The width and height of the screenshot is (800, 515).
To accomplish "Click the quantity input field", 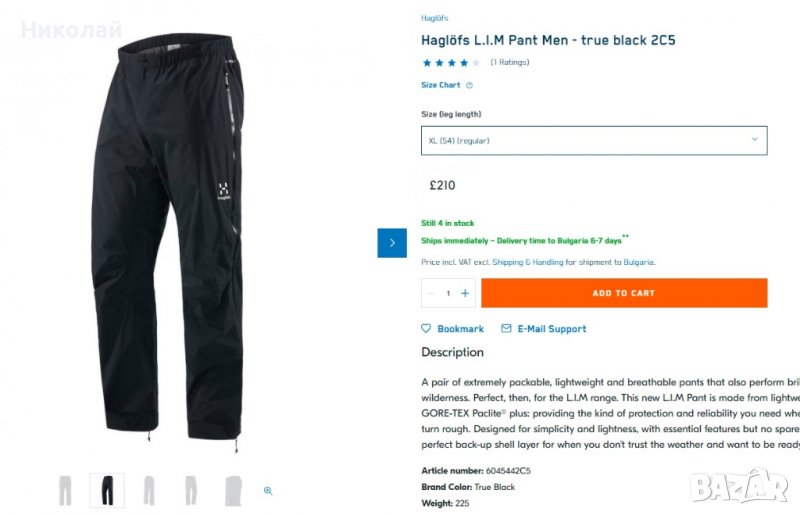I will (448, 293).
